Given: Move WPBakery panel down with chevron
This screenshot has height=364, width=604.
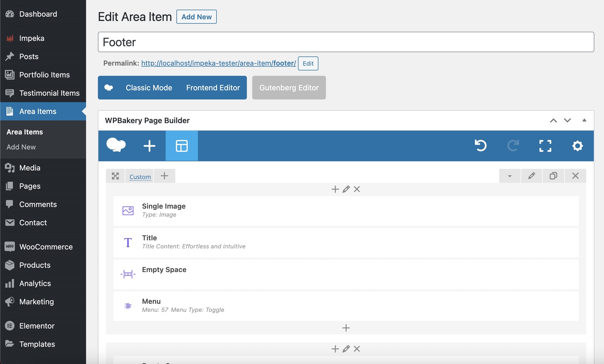Looking at the screenshot, I should 567,120.
